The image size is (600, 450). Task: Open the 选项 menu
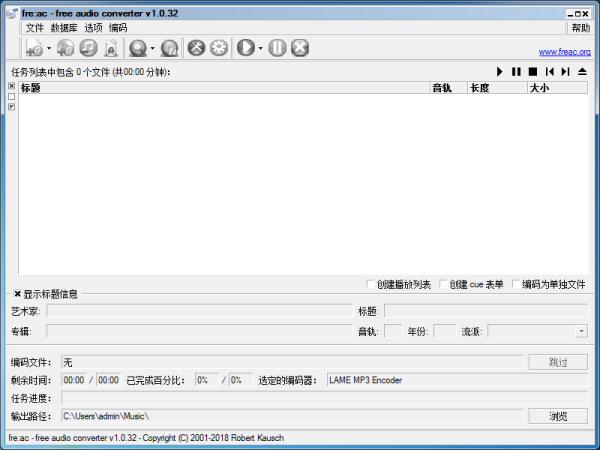pos(93,28)
